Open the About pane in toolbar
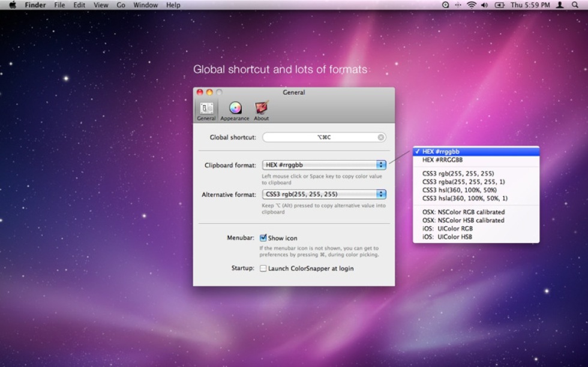Image resolution: width=588 pixels, height=367 pixels. pyautogui.click(x=261, y=110)
